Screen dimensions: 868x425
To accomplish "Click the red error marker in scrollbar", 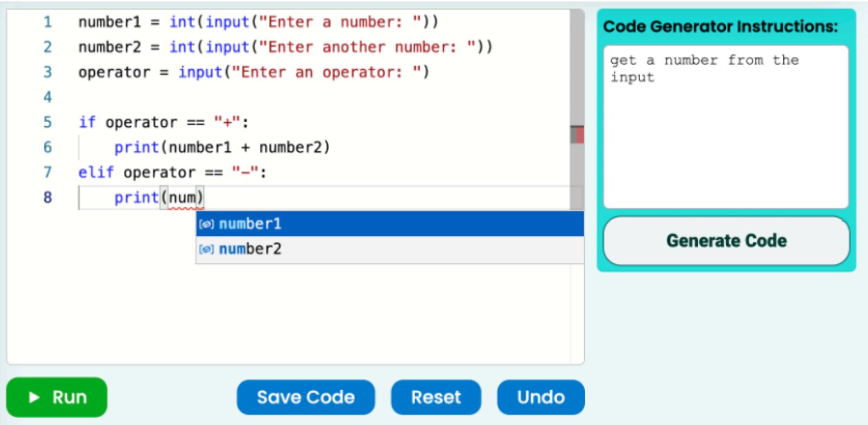I will (580, 135).
